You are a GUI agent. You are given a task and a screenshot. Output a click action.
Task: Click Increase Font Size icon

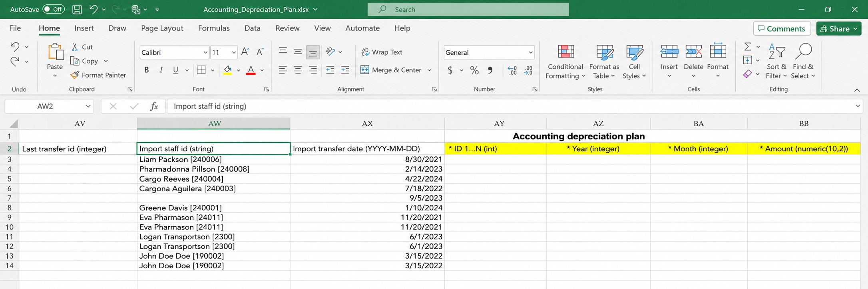tap(245, 52)
